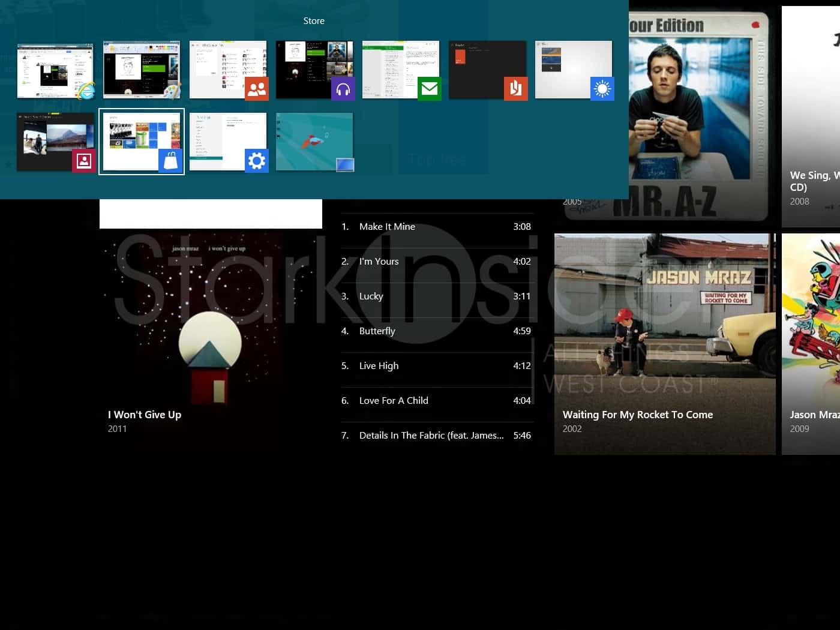Switch to the Desktop with fish wallpaper

(x=314, y=142)
